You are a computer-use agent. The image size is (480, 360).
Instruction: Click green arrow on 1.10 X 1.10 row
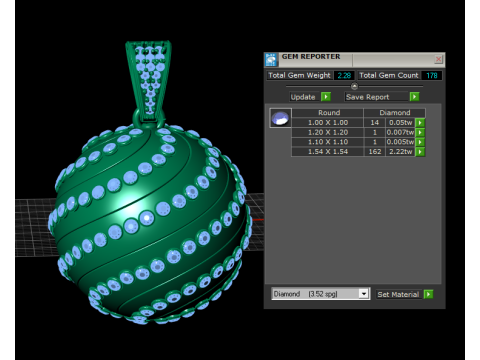(x=420, y=142)
